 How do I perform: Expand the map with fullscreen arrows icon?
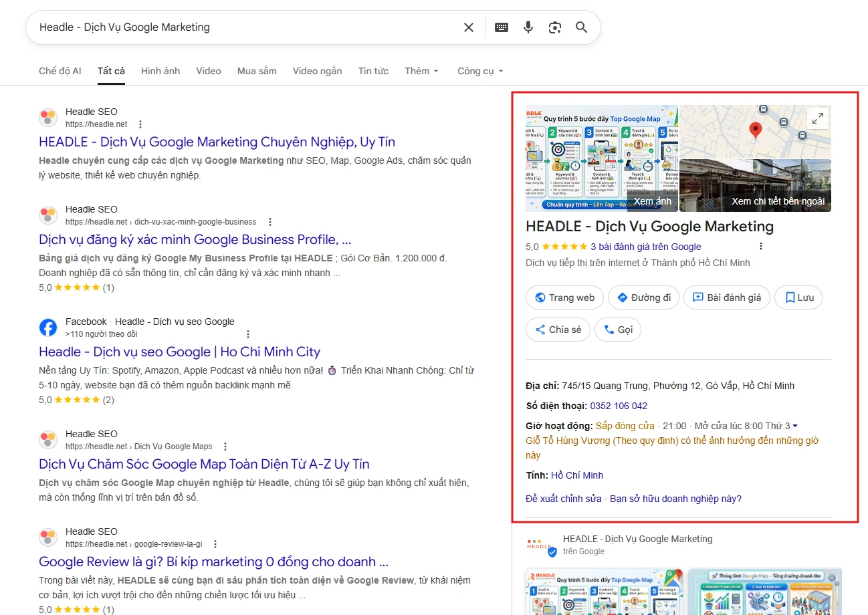tap(817, 118)
